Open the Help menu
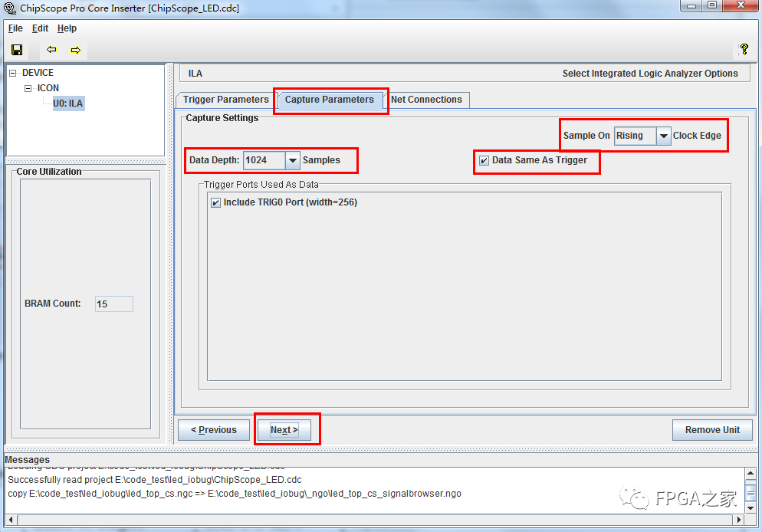The height and width of the screenshot is (532, 762). [67, 28]
